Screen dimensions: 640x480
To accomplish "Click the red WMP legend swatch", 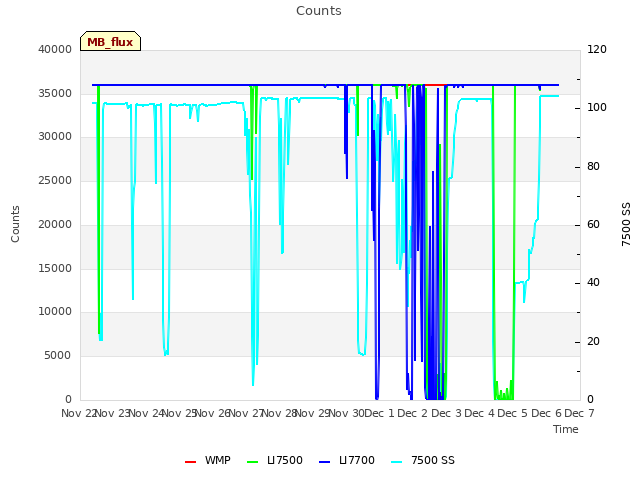I will tap(190, 462).
